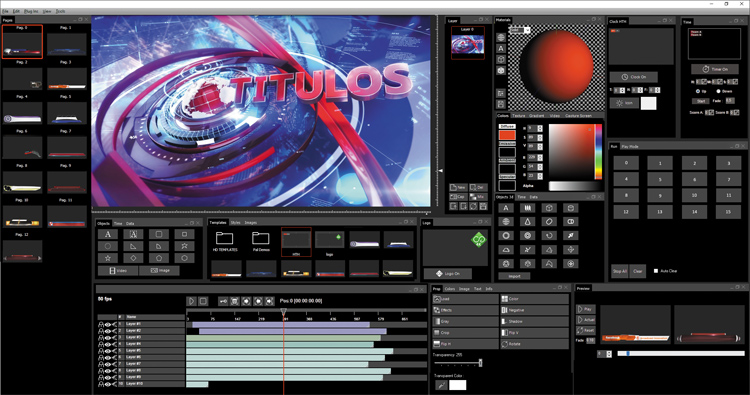
Task: Click the Stop All button
Action: [619, 271]
